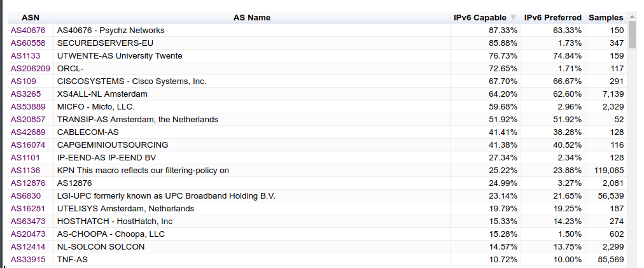
Task: Sort by the ASN column header
Action: click(31, 18)
